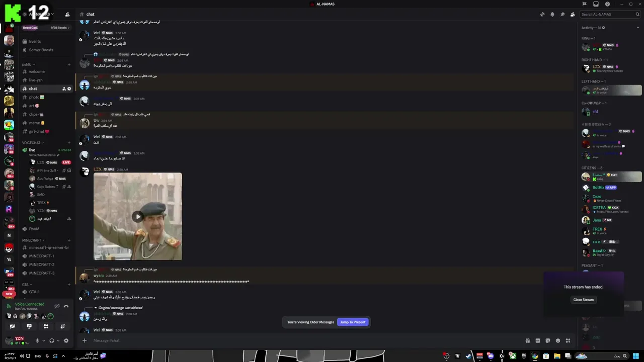The image size is (644, 362).
Task: Click Jump To Present button
Action: click(353, 322)
